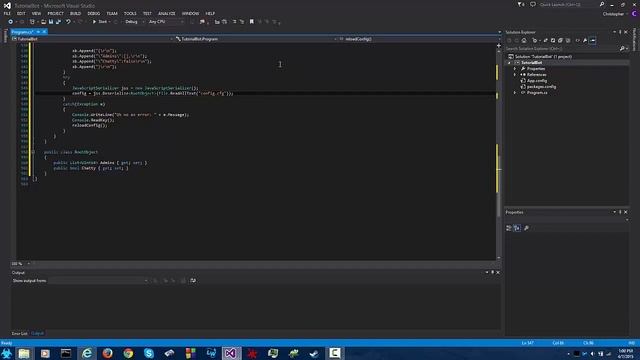640x360 pixels.
Task: Click the Comment out lines toolbar icon
Action: point(234,22)
